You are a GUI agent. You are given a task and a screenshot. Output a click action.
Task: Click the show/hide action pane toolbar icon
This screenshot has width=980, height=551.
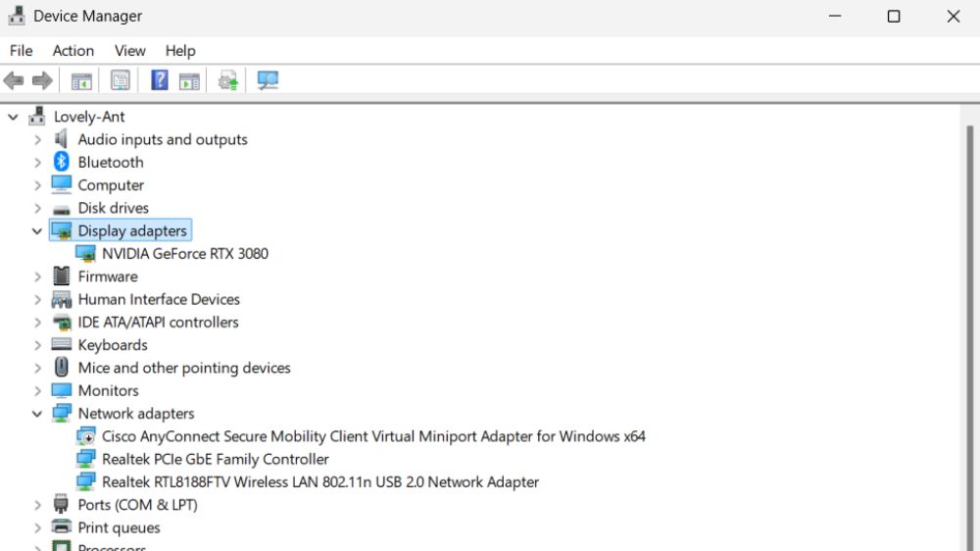tap(189, 80)
